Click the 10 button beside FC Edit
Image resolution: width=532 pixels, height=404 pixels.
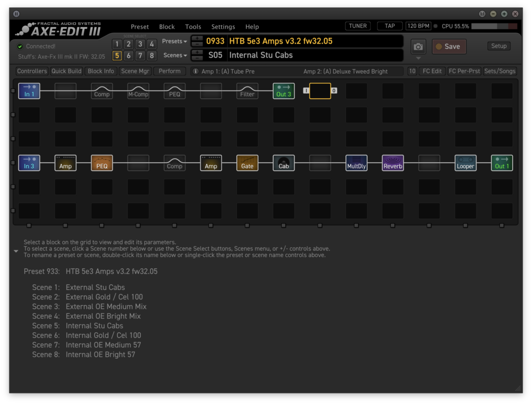pos(412,71)
